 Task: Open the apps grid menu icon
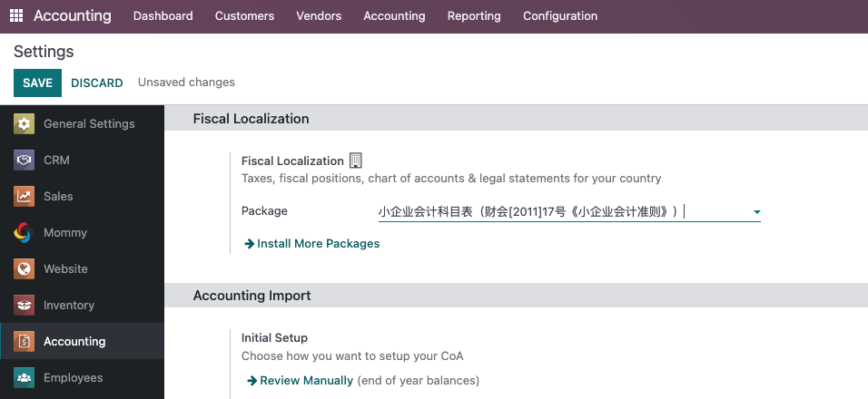point(16,16)
